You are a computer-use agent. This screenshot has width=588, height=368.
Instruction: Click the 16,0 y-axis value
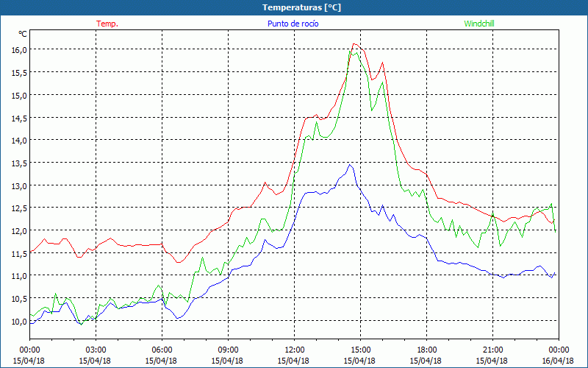pyautogui.click(x=19, y=49)
